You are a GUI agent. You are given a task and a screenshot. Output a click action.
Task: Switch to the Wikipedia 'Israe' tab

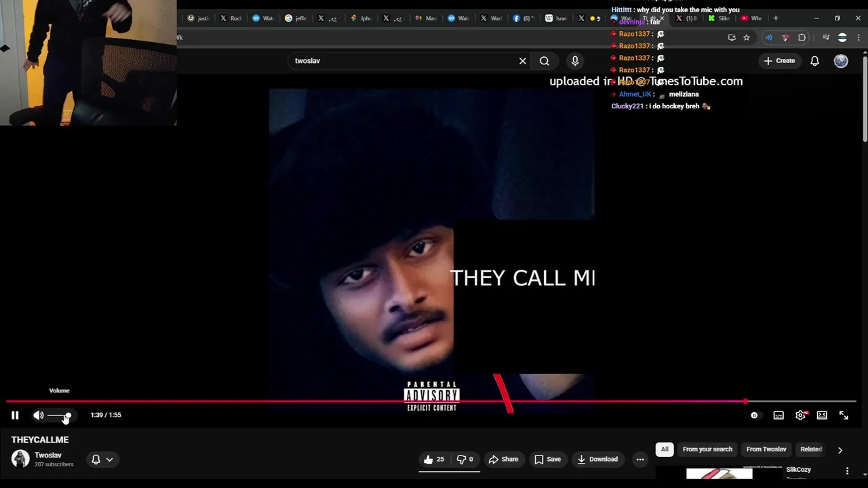557,18
